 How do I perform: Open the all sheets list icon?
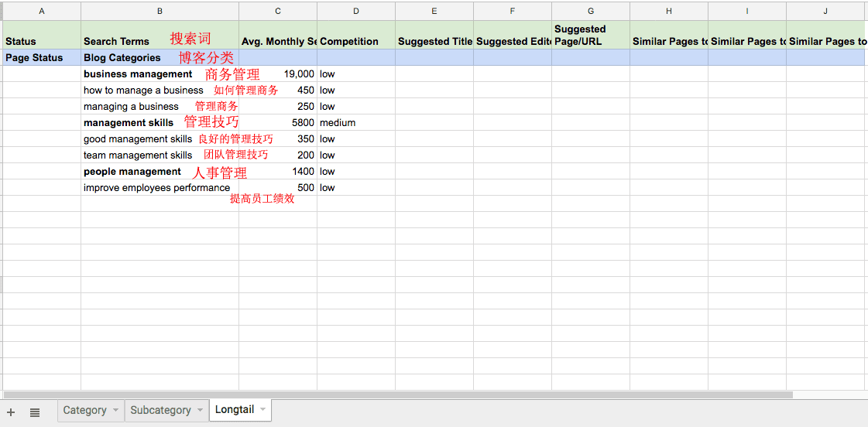35,412
